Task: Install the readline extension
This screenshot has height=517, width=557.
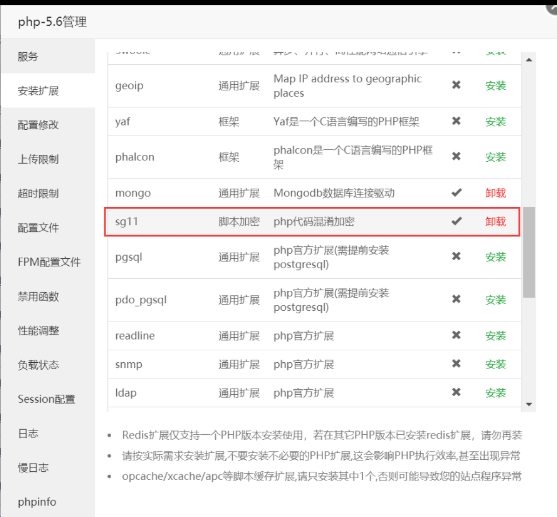Action: coord(496,336)
